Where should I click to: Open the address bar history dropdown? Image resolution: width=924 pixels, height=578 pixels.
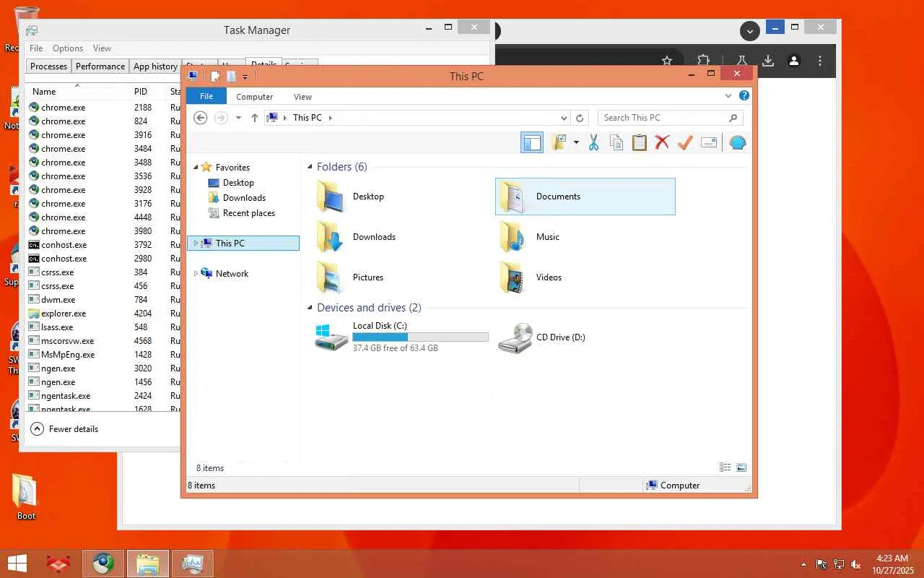pyautogui.click(x=564, y=118)
